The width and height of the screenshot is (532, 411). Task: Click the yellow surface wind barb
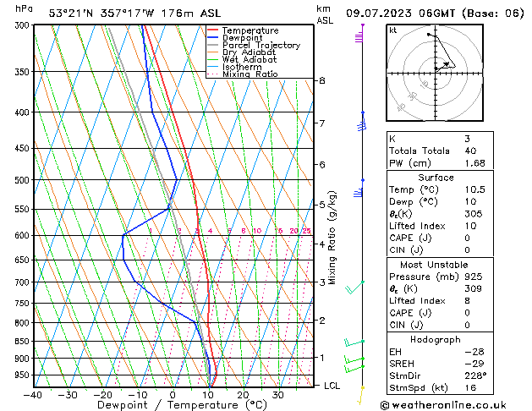[x=361, y=396]
